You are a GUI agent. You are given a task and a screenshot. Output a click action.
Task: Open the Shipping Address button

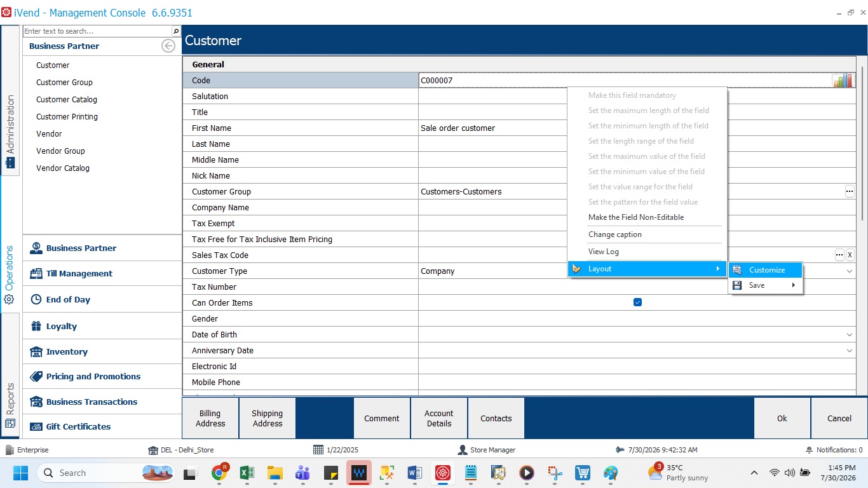pyautogui.click(x=268, y=418)
